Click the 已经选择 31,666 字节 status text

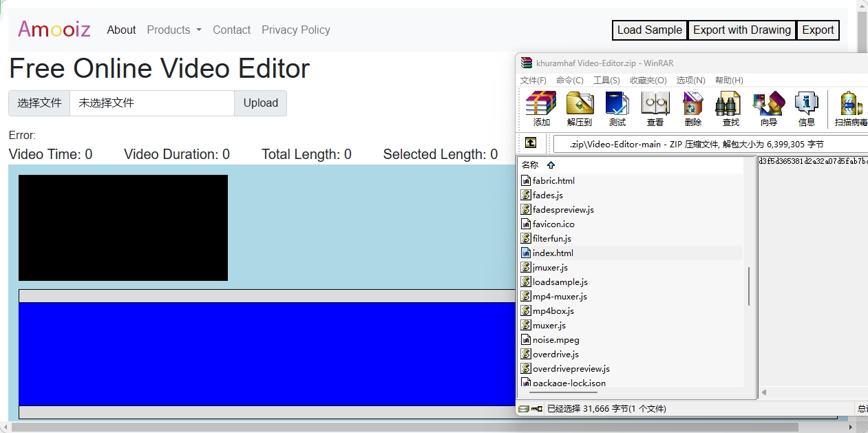606,409
